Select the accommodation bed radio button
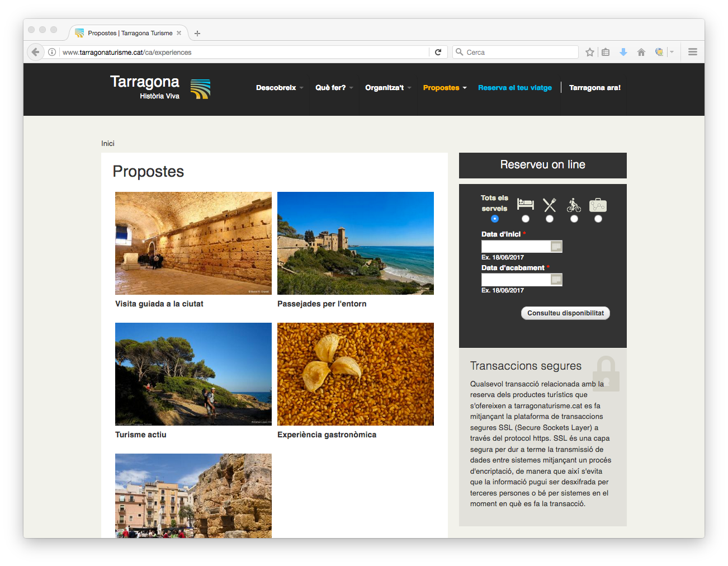The width and height of the screenshot is (728, 566). click(x=525, y=219)
